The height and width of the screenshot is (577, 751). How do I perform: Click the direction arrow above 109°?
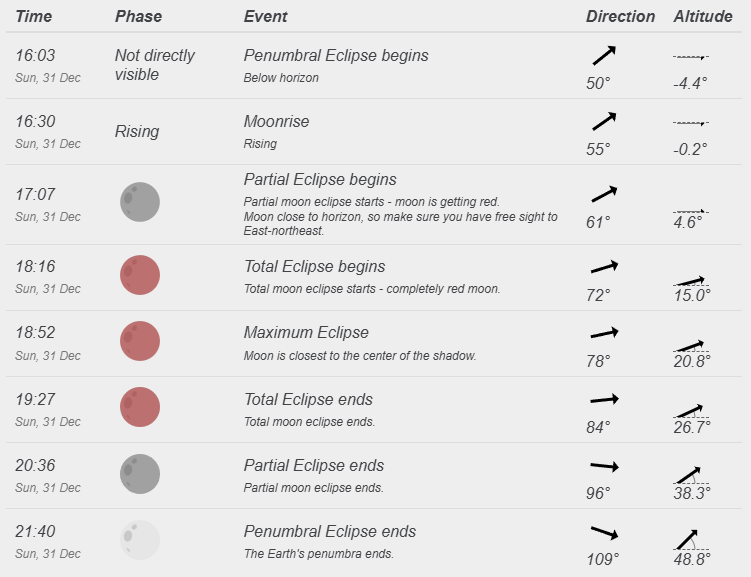[x=605, y=532]
